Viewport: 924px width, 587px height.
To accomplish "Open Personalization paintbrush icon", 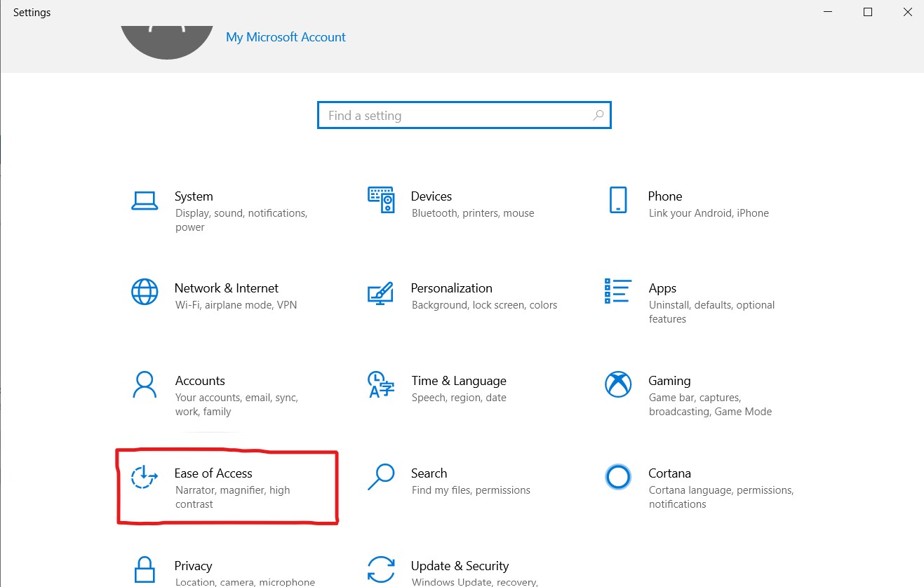I will (381, 292).
